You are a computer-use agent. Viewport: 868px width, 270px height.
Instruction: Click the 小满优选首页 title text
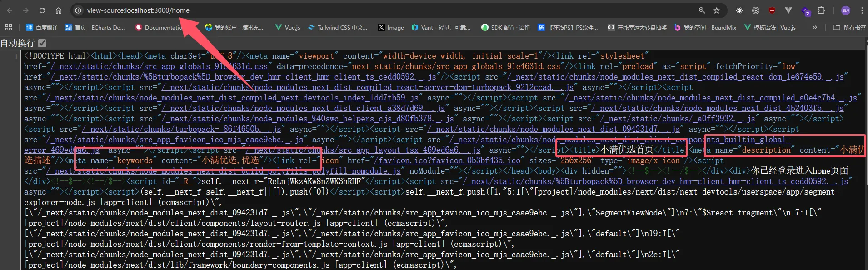627,150
